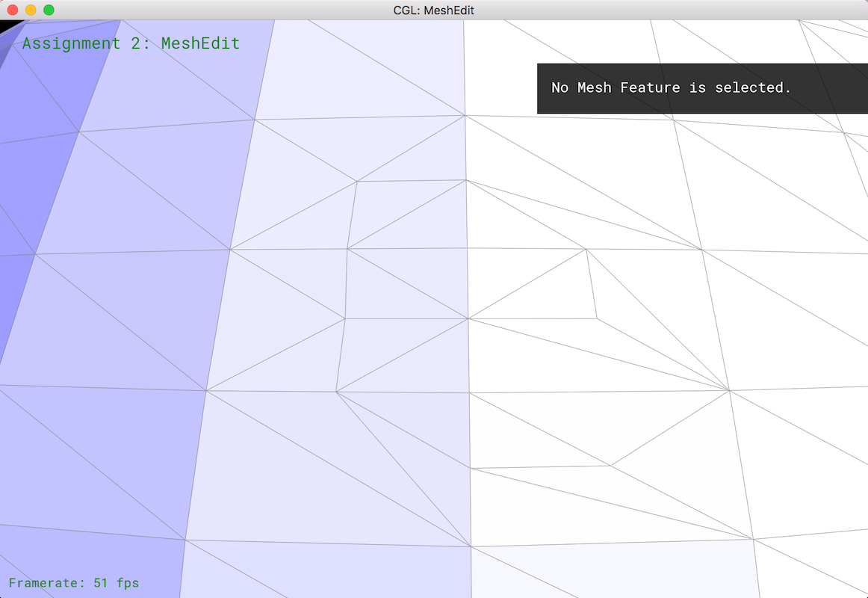The height and width of the screenshot is (598, 868).
Task: Click the 'No Mesh Feature is selected.' info panel
Action: point(702,89)
